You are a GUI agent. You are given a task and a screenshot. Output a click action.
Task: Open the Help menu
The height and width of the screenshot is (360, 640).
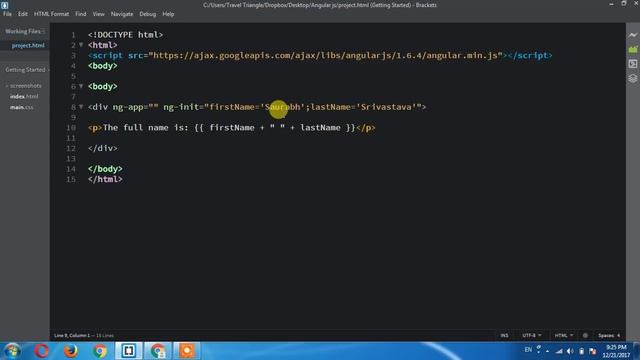(168, 14)
